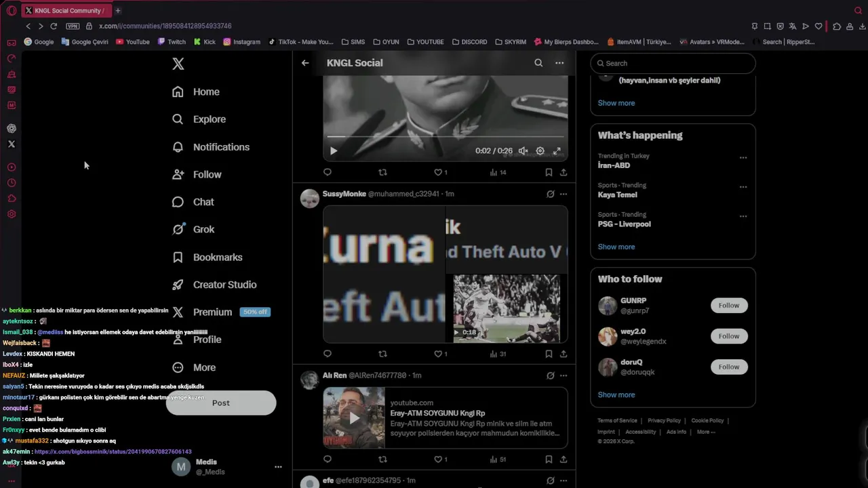Search within the KNGL Social community
The image size is (868, 488).
[x=538, y=63]
